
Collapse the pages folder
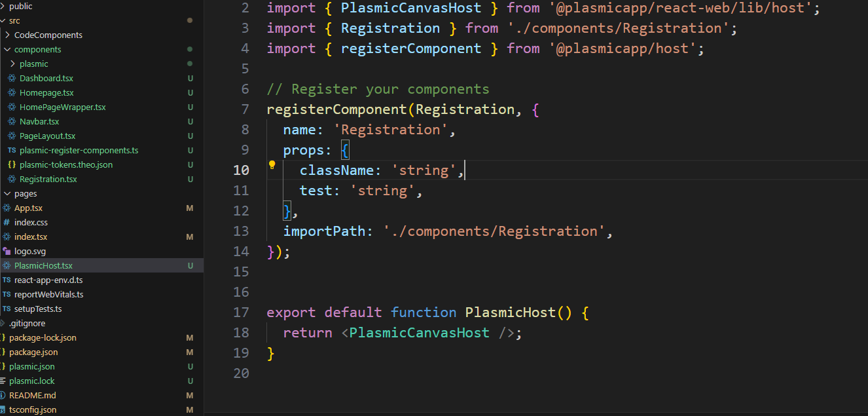click(8, 194)
